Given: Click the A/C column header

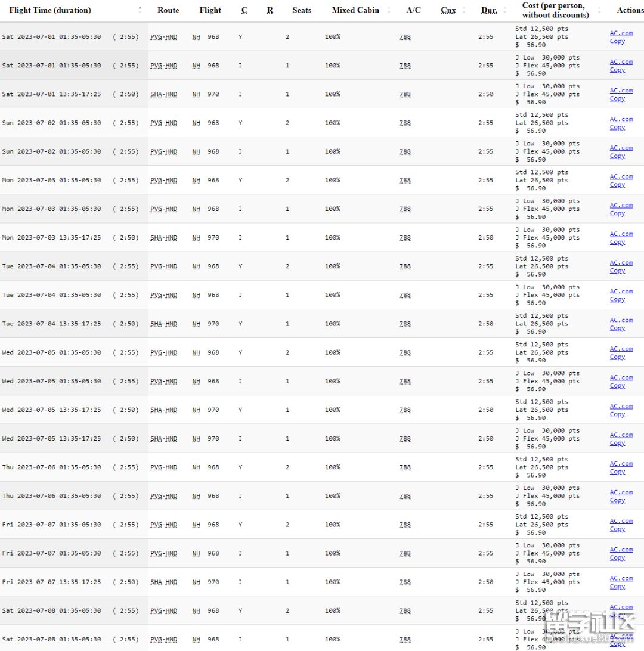Looking at the screenshot, I should pos(413,10).
